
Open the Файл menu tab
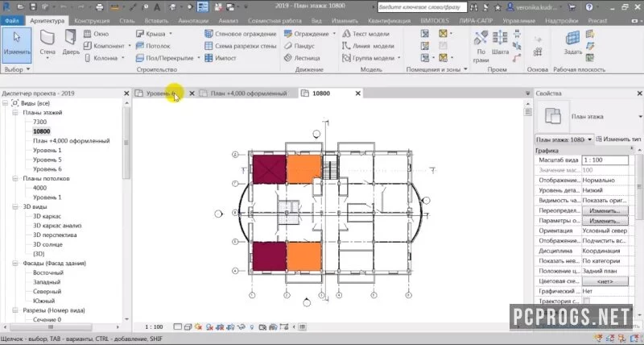pyautogui.click(x=12, y=21)
